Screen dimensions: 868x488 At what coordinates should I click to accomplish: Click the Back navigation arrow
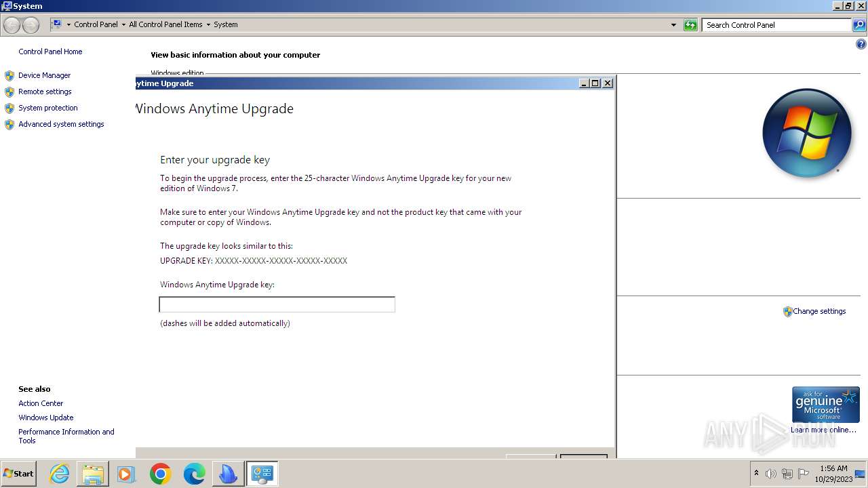tap(12, 25)
